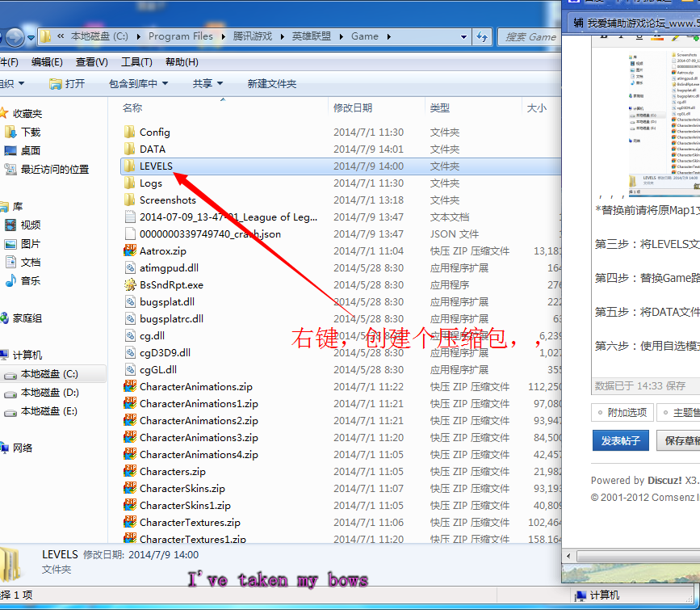The width and height of the screenshot is (700, 610).
Task: Click the refresh button beside address bar
Action: click(x=482, y=36)
